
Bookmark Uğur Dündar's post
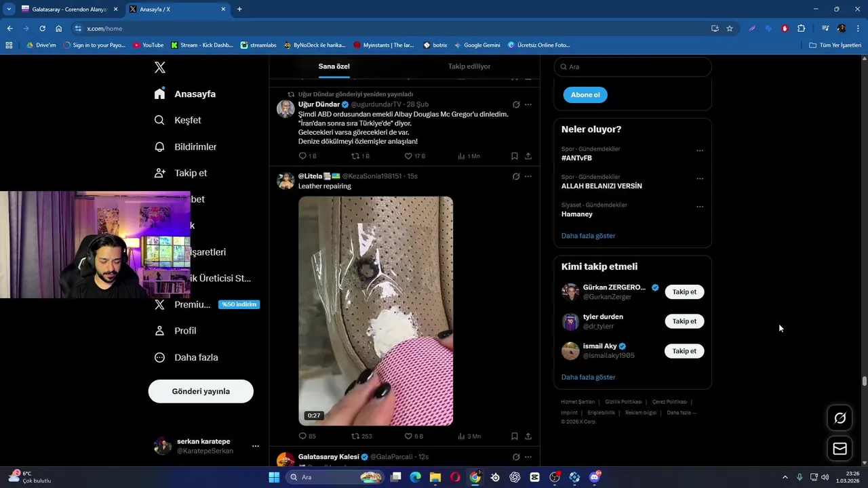(515, 156)
